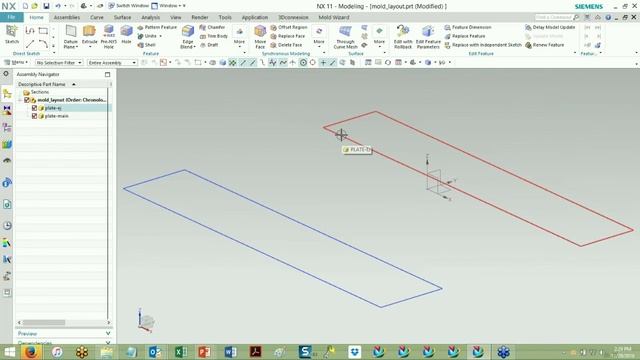The width and height of the screenshot is (640, 360).
Task: Click the Help question mark icon
Action: tap(608, 17)
